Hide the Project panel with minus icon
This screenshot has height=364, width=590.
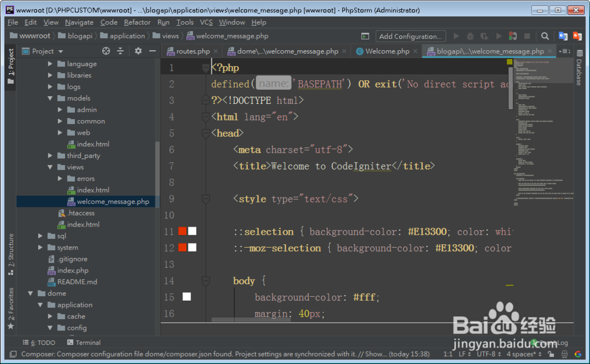tap(152, 51)
